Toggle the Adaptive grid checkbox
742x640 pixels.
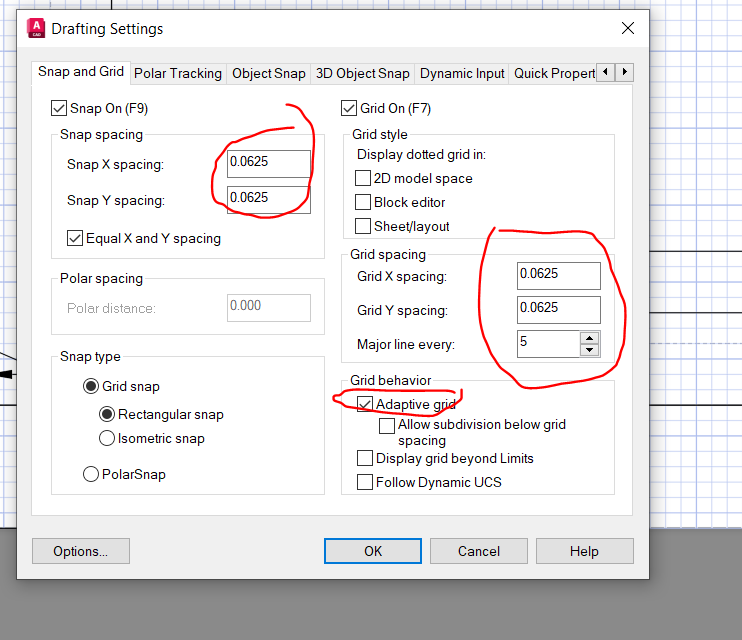tap(365, 404)
